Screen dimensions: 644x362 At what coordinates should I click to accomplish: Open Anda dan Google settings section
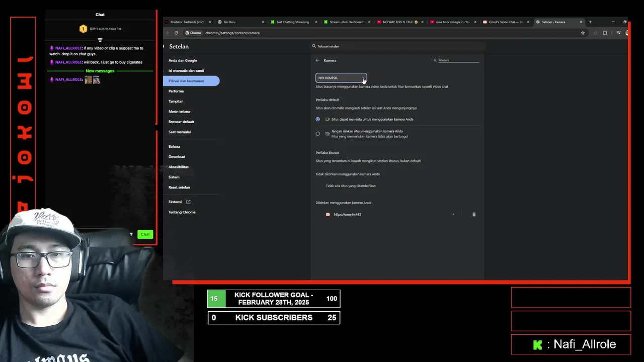pyautogui.click(x=183, y=60)
